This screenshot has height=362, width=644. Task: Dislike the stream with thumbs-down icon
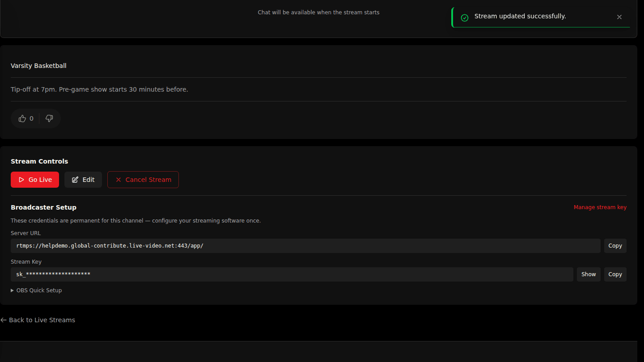point(49,118)
